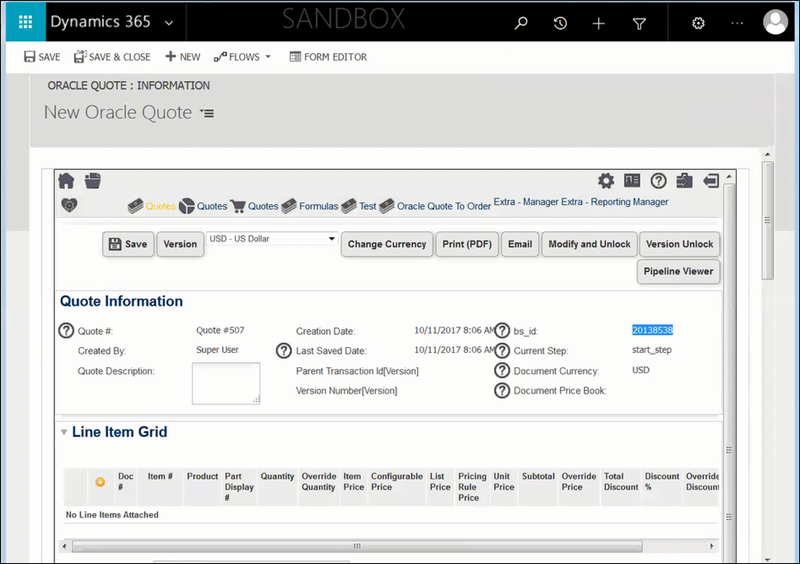This screenshot has height=564, width=800.
Task: Click the outer page vertical scrollbar thumb
Action: [x=767, y=220]
